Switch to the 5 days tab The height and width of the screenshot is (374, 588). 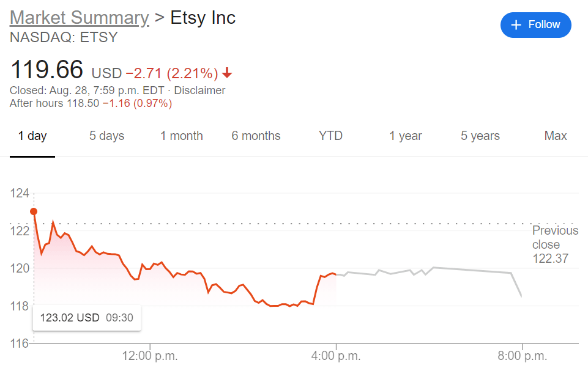(106, 136)
